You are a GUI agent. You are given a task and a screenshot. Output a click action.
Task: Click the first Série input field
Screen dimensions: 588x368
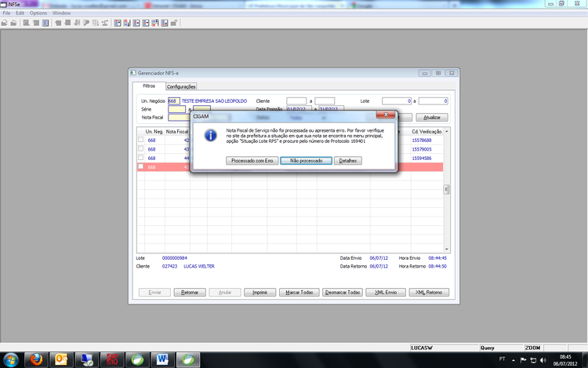pos(176,109)
